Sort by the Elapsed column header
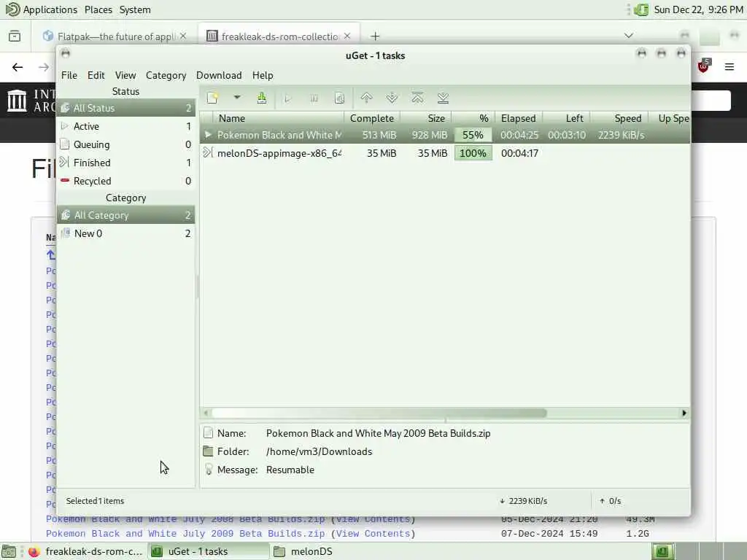The image size is (747, 560). coord(519,118)
